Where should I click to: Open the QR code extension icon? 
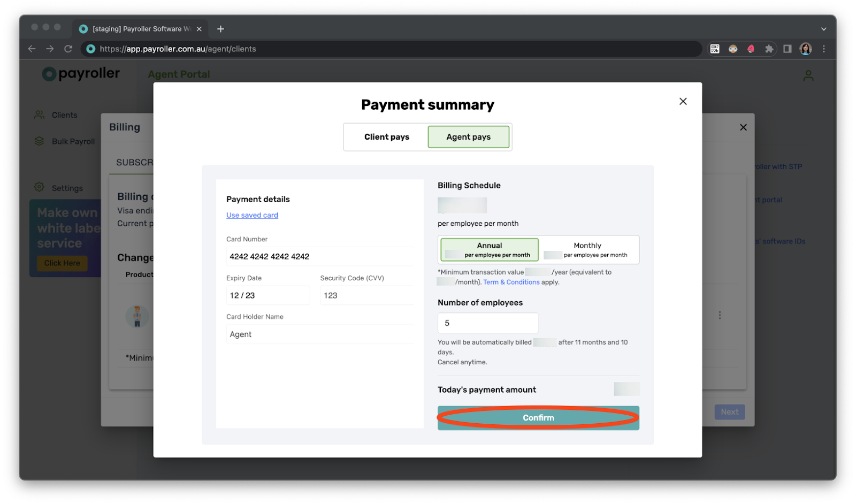(x=715, y=49)
